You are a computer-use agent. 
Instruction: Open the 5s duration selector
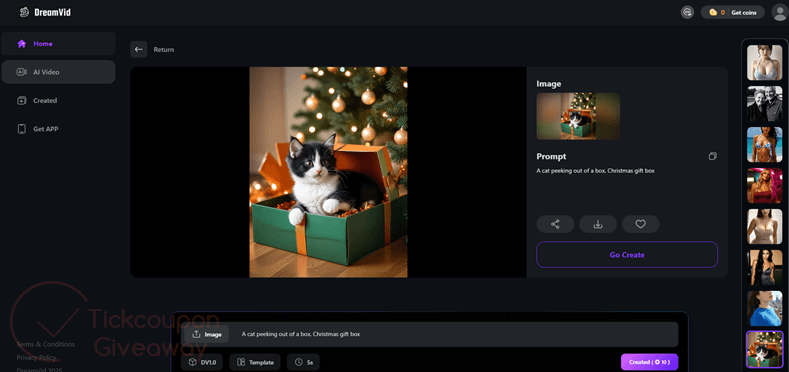coord(303,362)
